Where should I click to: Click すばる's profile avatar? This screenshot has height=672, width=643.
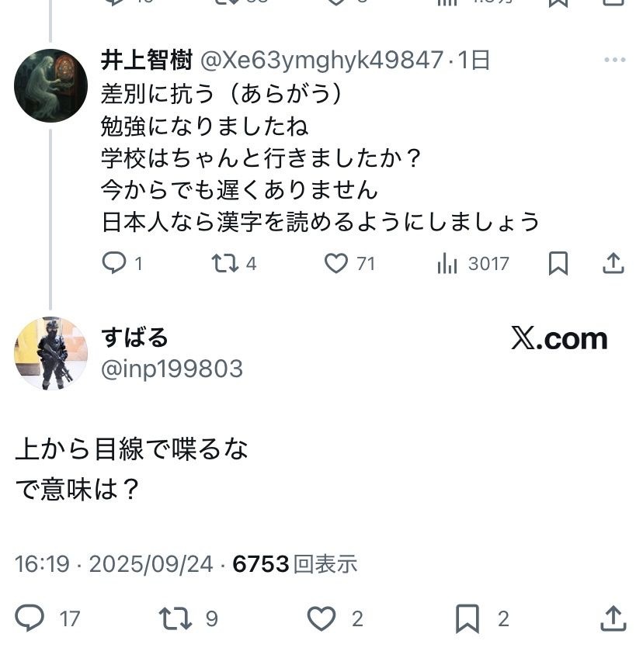click(x=52, y=347)
